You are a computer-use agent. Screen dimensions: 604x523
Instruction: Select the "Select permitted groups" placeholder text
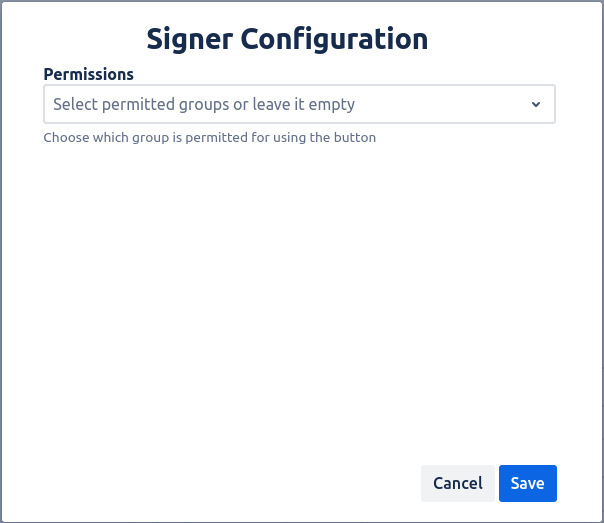tap(204, 104)
